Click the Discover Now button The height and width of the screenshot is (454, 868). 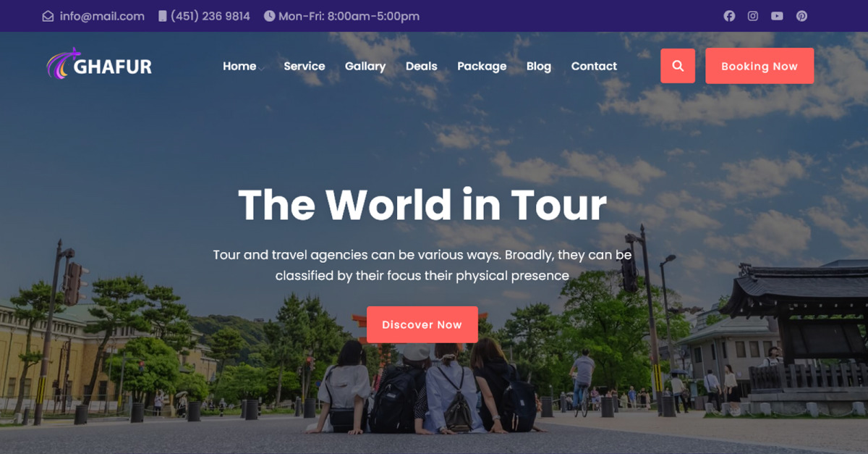coord(422,324)
